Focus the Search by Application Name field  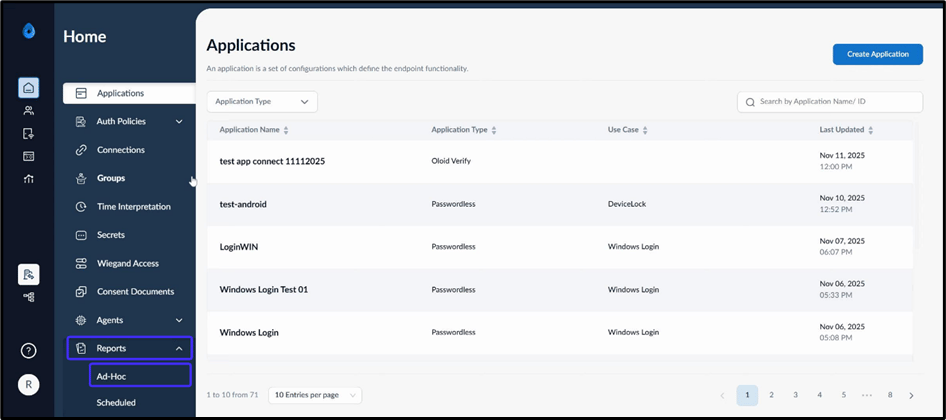coord(830,102)
